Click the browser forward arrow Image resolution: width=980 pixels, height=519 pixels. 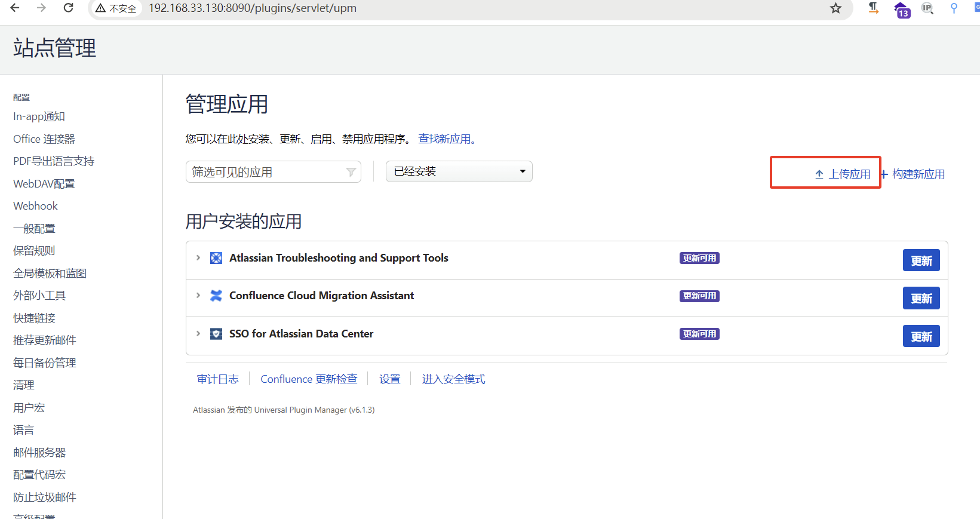pyautogui.click(x=41, y=8)
